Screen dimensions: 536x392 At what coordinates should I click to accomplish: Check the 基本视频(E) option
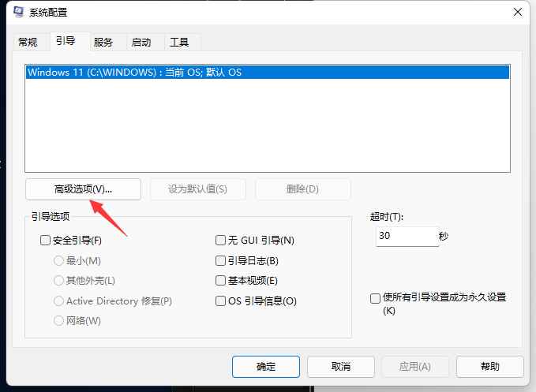pyautogui.click(x=220, y=281)
